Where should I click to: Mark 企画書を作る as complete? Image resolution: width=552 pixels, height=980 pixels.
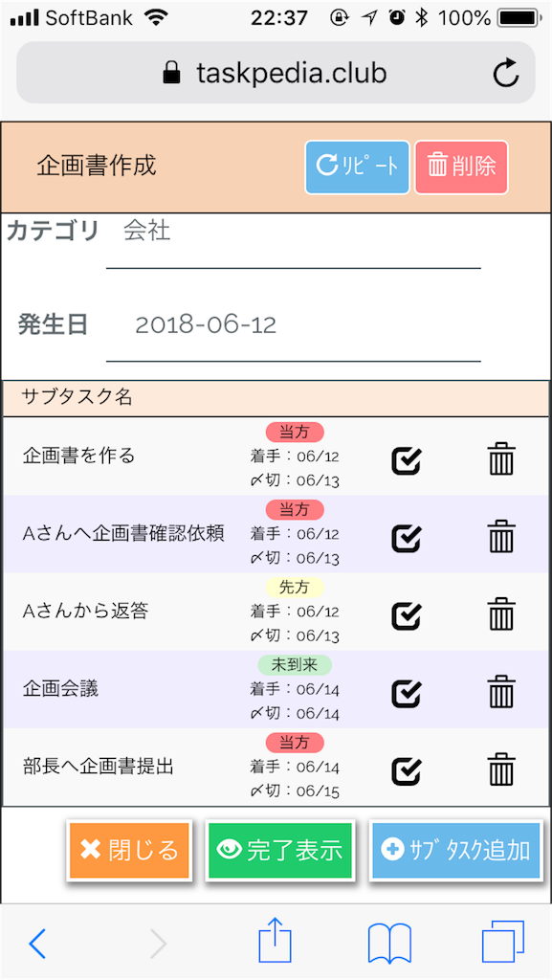[x=407, y=459]
